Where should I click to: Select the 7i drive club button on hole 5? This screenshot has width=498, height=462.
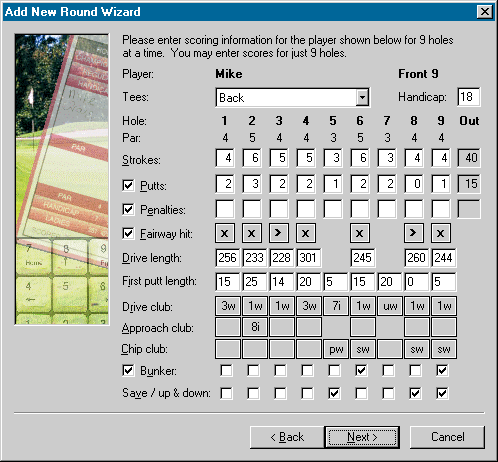point(336,306)
